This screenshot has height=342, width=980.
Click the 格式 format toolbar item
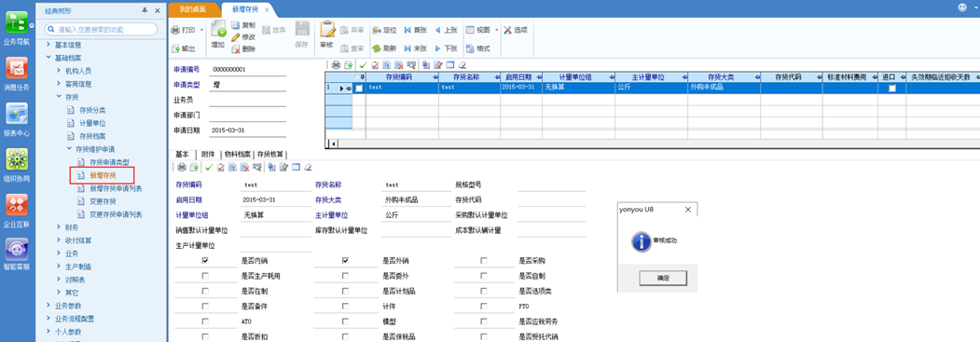(x=477, y=48)
